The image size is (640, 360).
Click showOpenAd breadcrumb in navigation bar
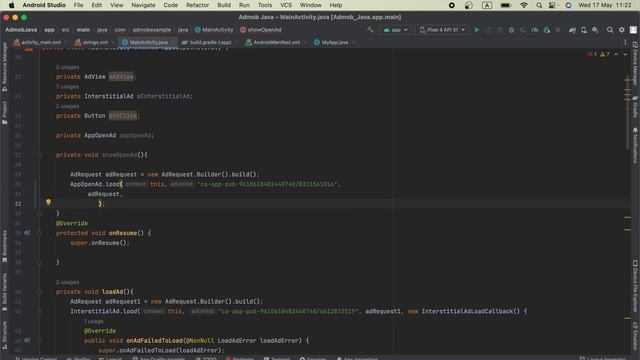pos(261,30)
